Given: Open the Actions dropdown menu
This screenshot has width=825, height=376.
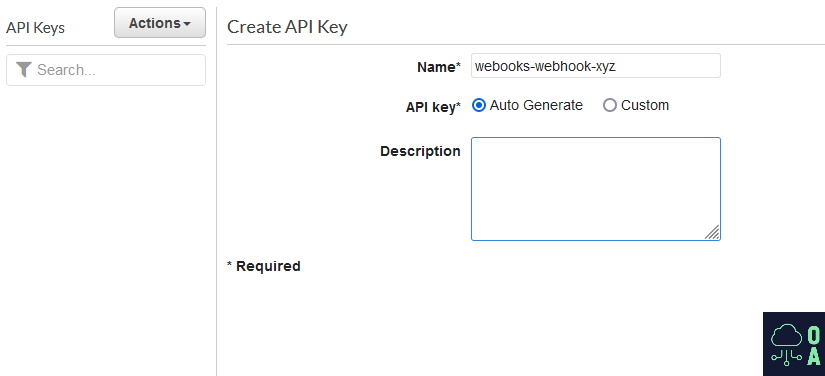Looking at the screenshot, I should 160,23.
